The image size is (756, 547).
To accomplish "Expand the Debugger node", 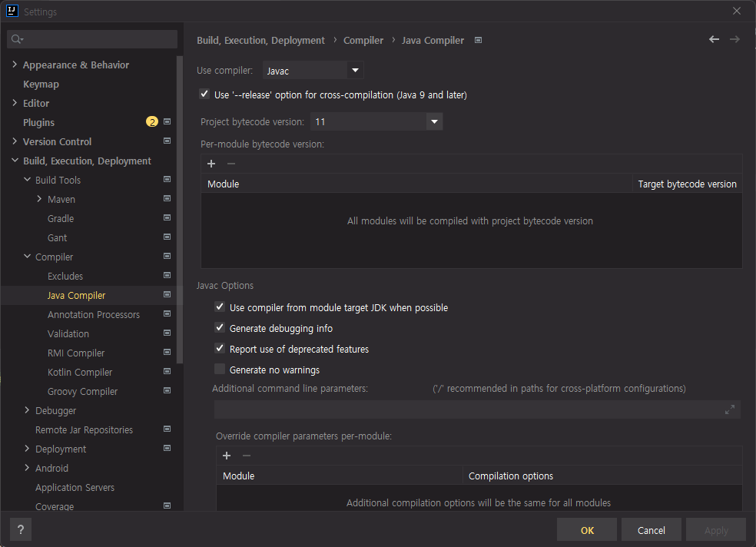I will coord(27,410).
